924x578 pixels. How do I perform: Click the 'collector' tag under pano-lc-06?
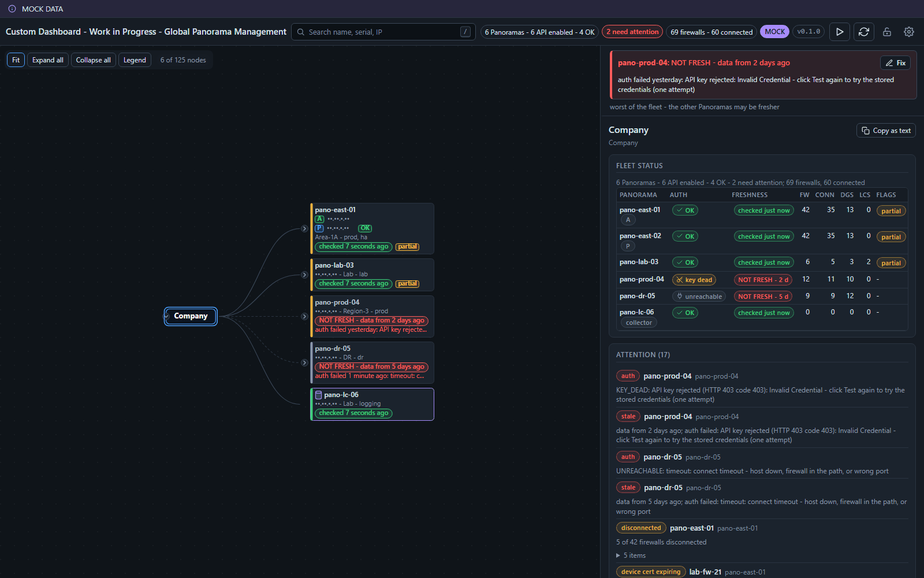click(639, 323)
